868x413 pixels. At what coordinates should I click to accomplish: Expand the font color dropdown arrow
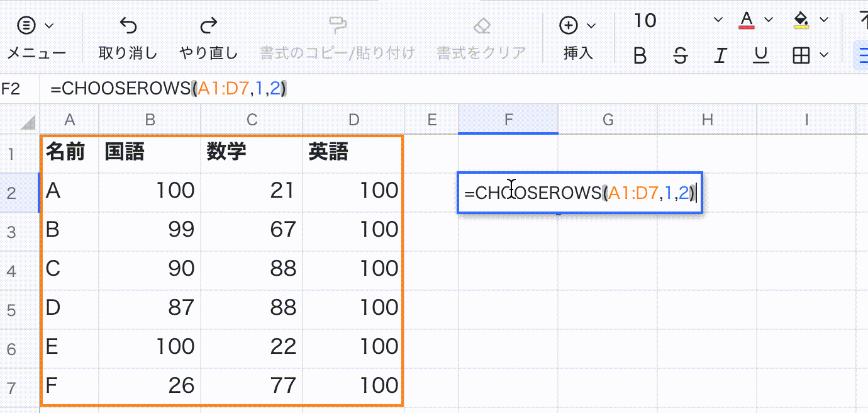tap(768, 21)
